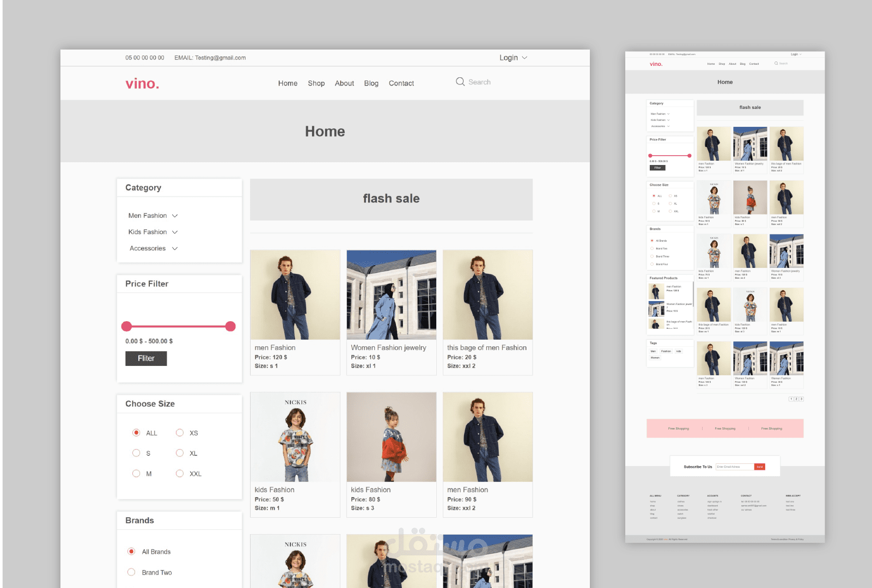Go to pagination page 1 in the small preview
This screenshot has width=872, height=588.
pyautogui.click(x=791, y=399)
